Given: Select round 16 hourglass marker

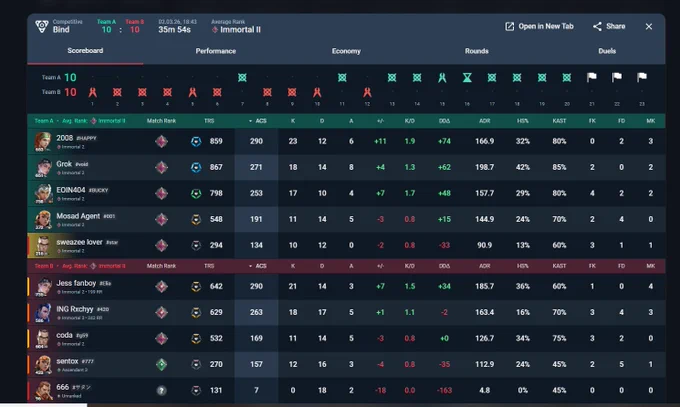Looking at the screenshot, I should [467, 78].
